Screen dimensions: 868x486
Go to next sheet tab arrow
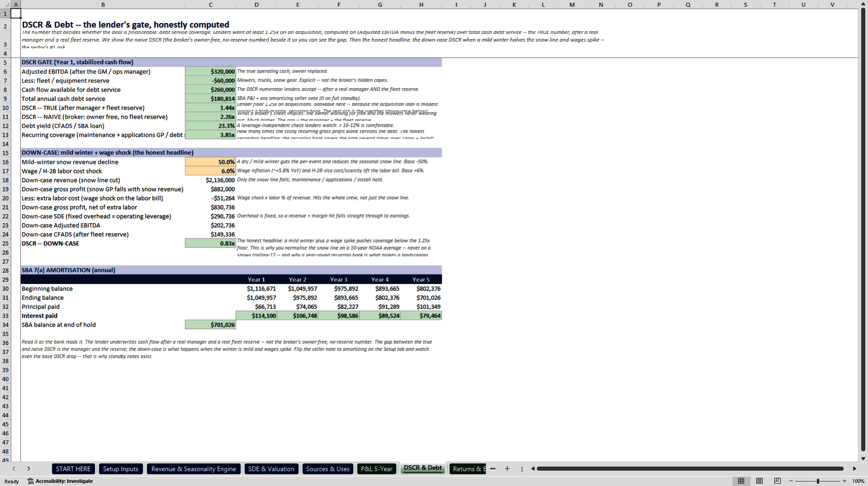coord(28,469)
